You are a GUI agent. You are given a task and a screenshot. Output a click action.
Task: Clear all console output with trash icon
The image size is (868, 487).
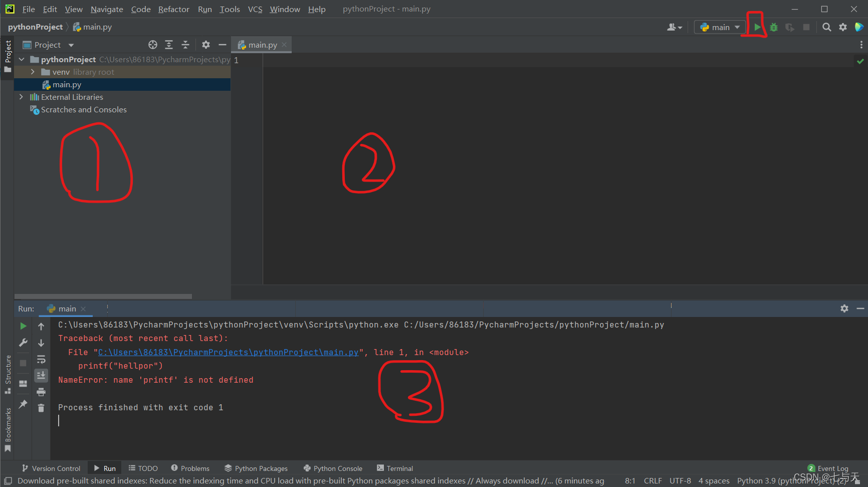[41, 408]
